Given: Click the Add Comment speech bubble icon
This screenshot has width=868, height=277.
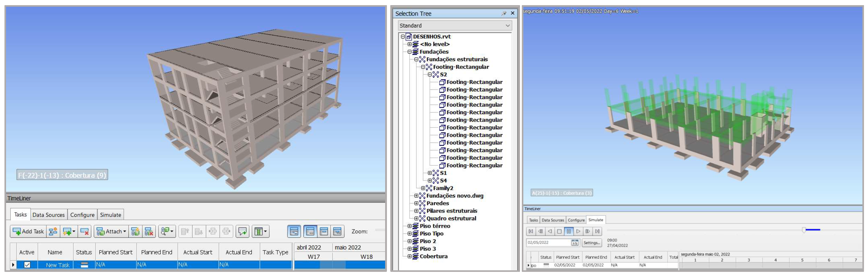Looking at the screenshot, I should tap(242, 232).
